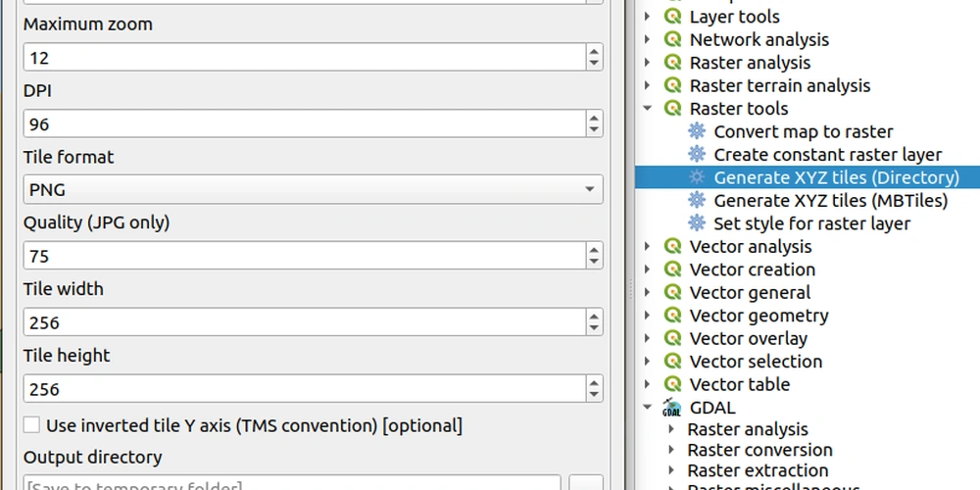Click the DPI spin box arrows
Screen dimensions: 980x490
click(x=594, y=124)
